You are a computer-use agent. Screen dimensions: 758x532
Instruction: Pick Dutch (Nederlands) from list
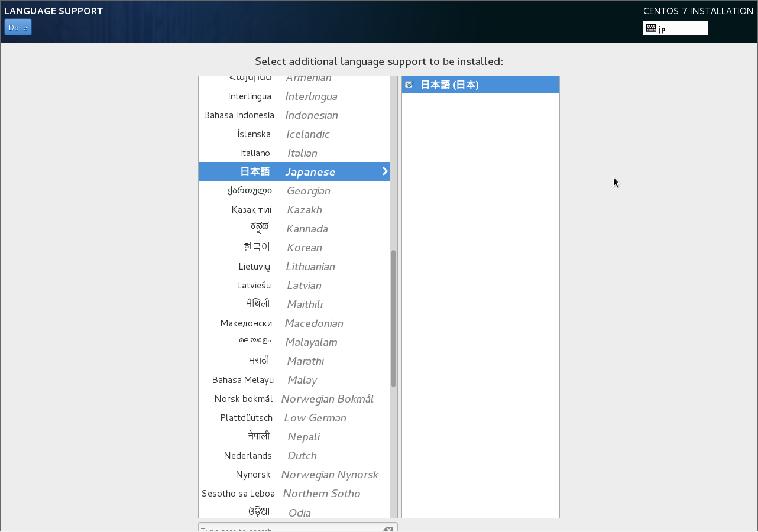pos(294,456)
